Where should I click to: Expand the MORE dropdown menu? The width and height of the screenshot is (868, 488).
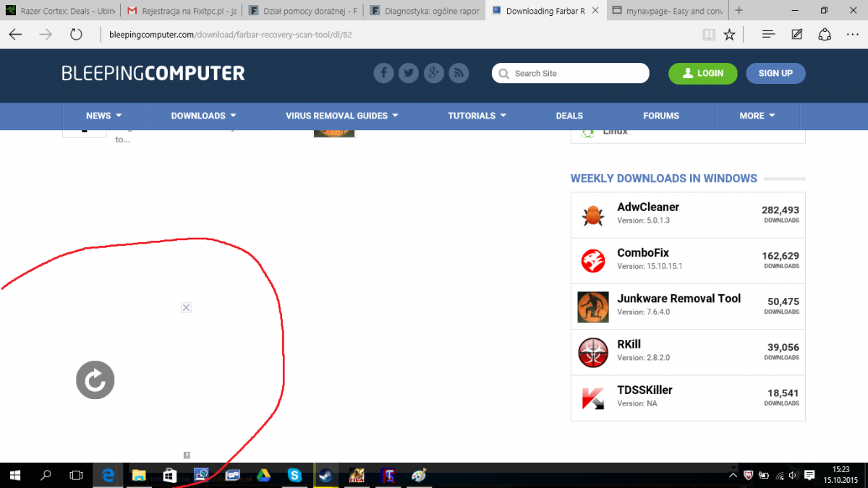(757, 116)
